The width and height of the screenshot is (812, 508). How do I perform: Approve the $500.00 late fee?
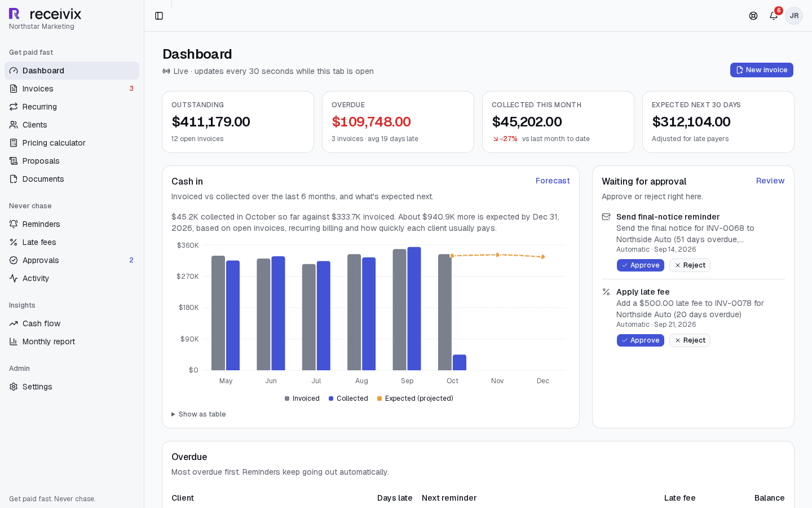(641, 340)
